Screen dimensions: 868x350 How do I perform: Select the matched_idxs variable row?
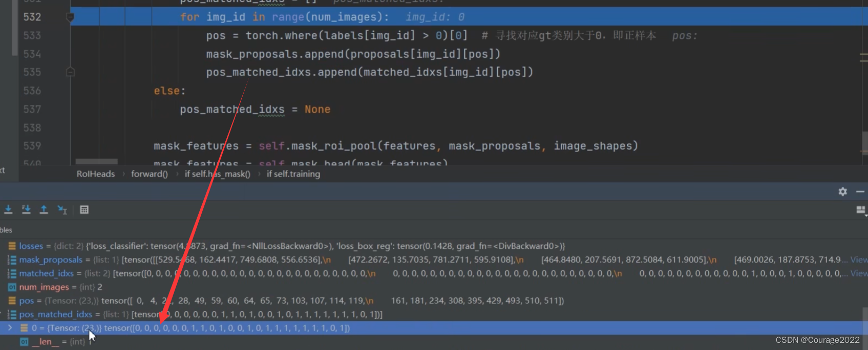[x=434, y=274]
